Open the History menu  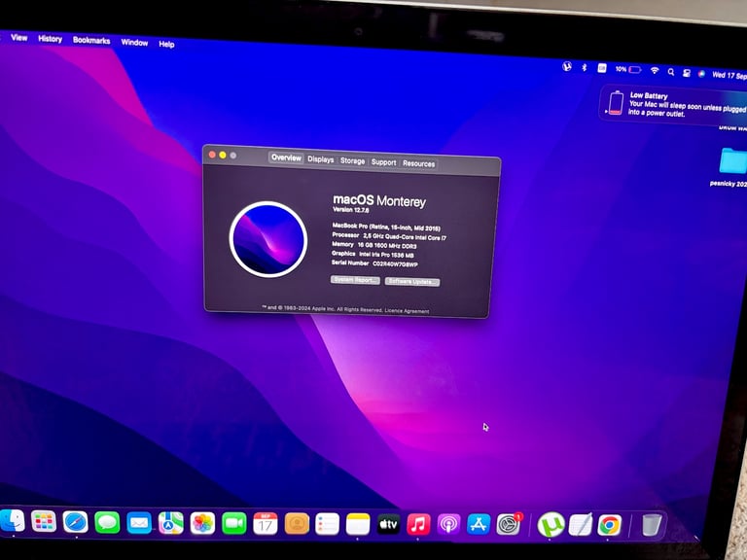pos(50,39)
